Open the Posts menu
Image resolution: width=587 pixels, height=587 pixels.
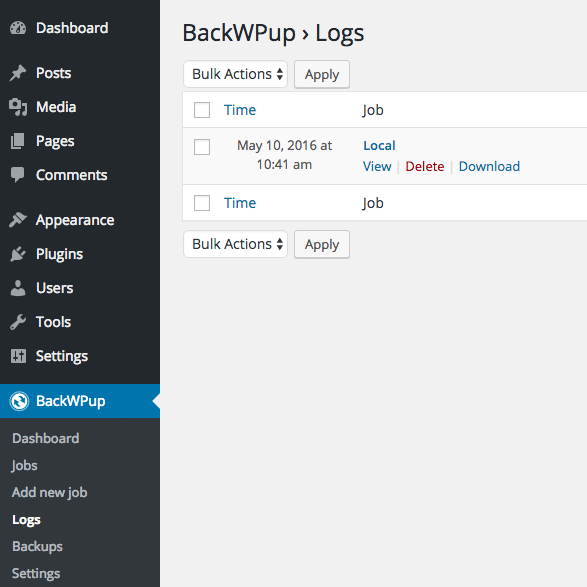(54, 73)
